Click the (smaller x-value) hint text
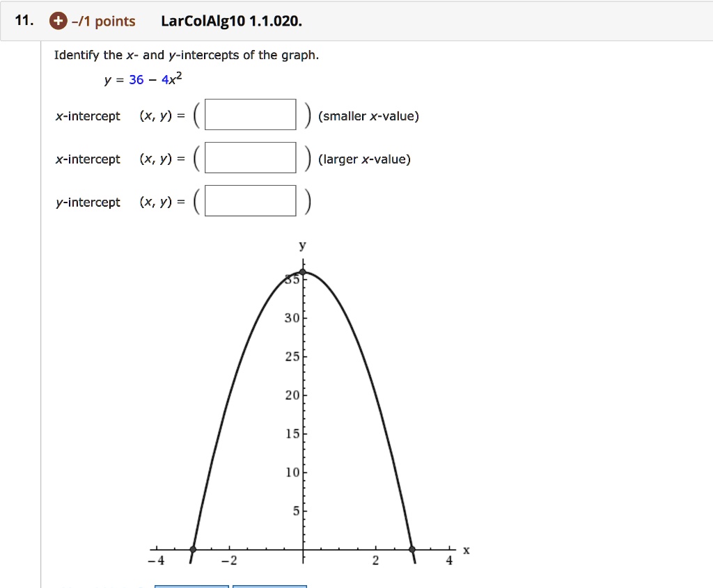Viewport: 713px width, 588px height. [368, 116]
